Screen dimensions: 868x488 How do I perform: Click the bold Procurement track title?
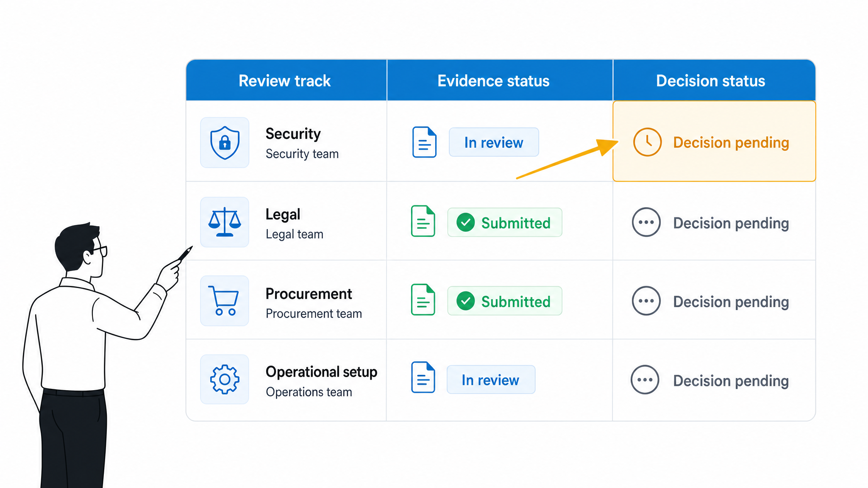pyautogui.click(x=309, y=294)
